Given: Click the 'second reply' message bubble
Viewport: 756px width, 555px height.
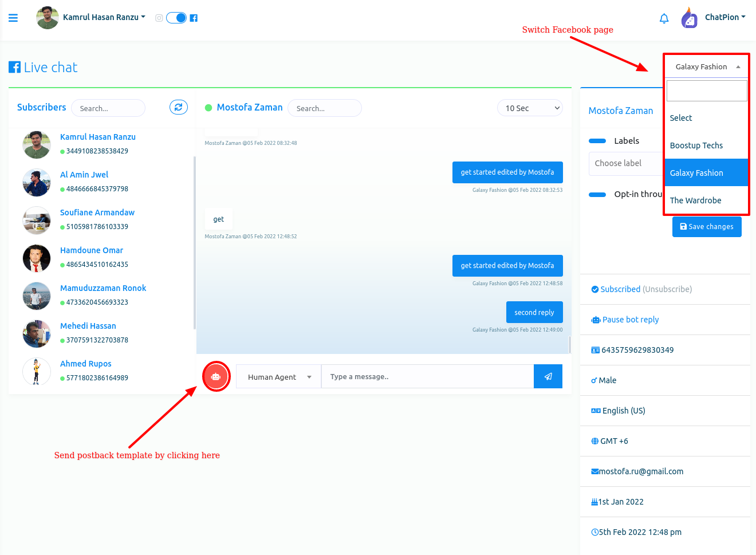Looking at the screenshot, I should point(534,312).
